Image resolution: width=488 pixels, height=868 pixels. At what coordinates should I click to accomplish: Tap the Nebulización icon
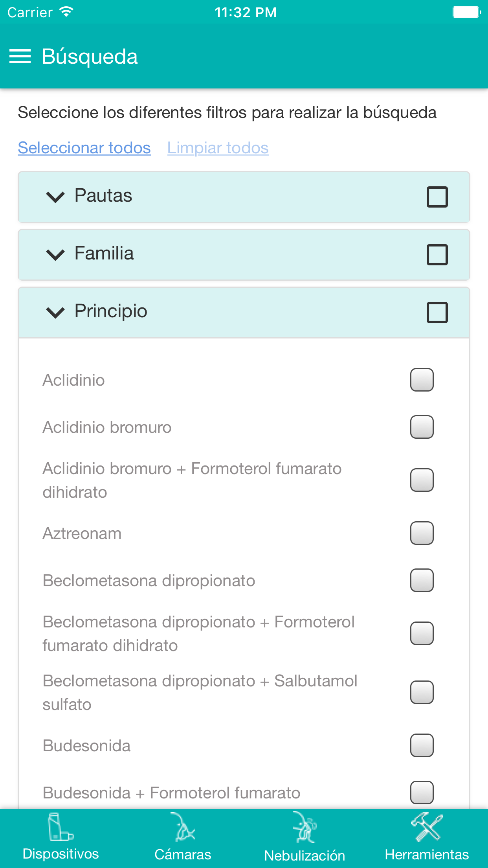(x=305, y=827)
